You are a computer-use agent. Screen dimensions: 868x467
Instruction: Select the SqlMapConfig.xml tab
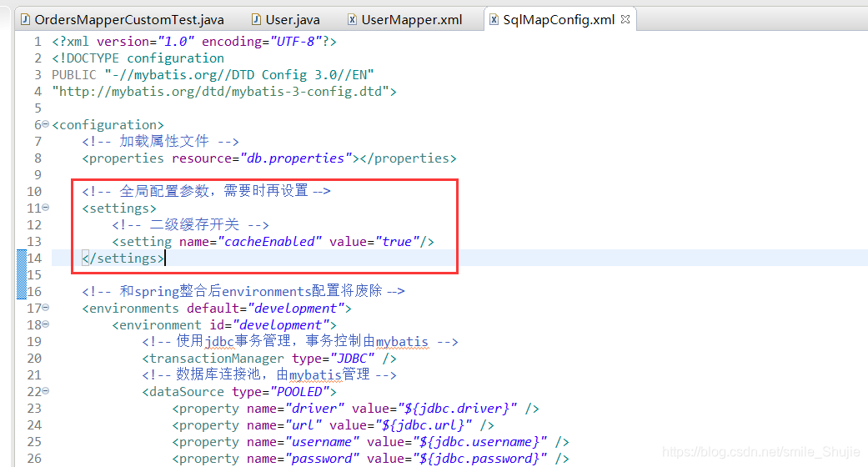[559, 20]
